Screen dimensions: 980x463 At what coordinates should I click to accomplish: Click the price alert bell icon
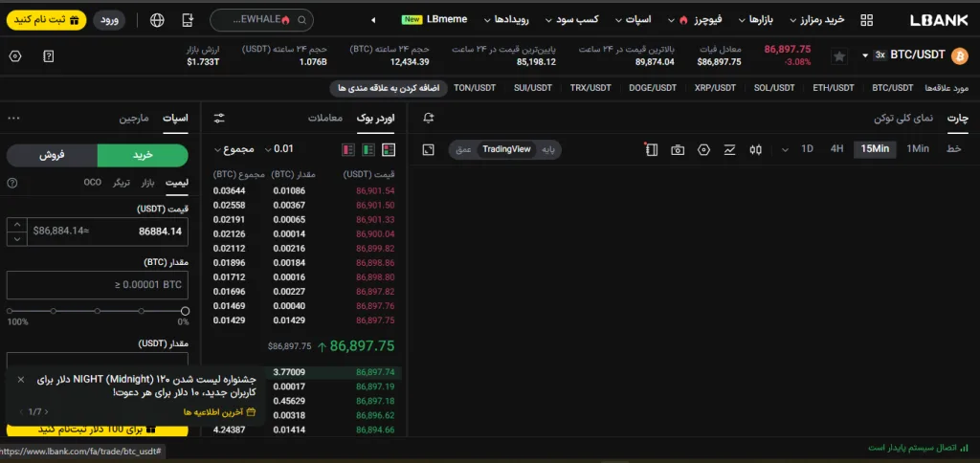pyautogui.click(x=428, y=118)
